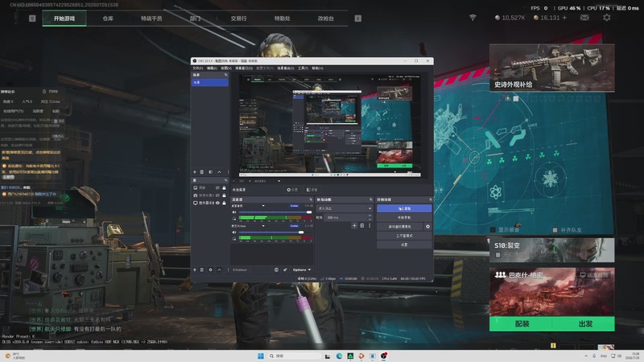
Task: Switch to 交易行 tab in game
Action: pos(238,19)
